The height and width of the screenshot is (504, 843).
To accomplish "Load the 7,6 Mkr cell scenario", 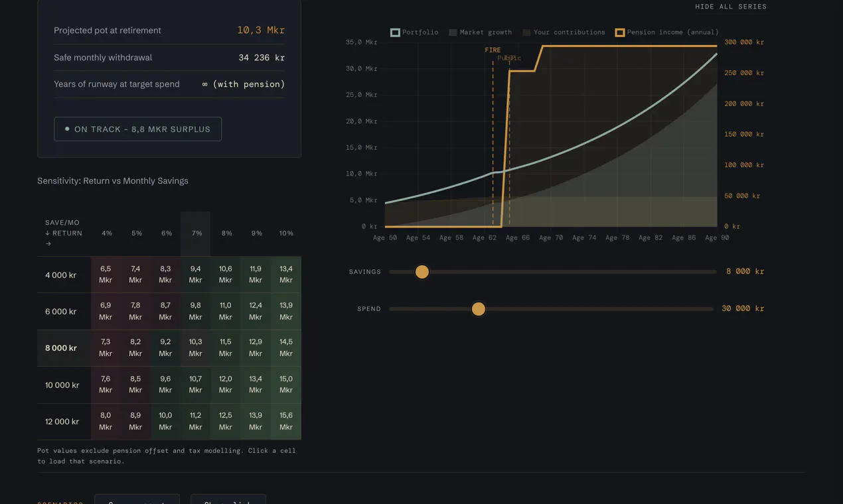I will click(106, 385).
